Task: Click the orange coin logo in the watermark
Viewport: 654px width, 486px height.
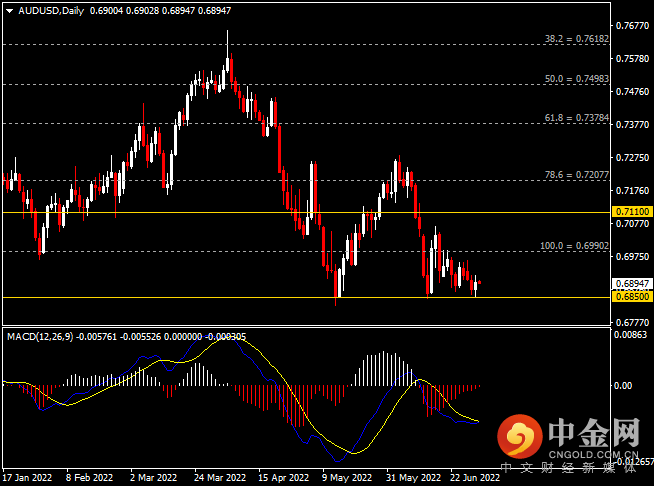Action: 519,435
